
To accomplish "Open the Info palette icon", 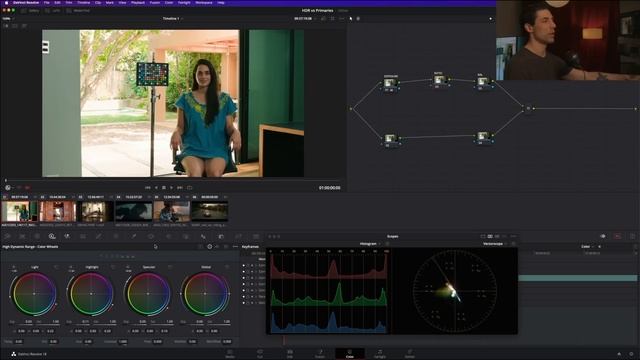I will 632,236.
